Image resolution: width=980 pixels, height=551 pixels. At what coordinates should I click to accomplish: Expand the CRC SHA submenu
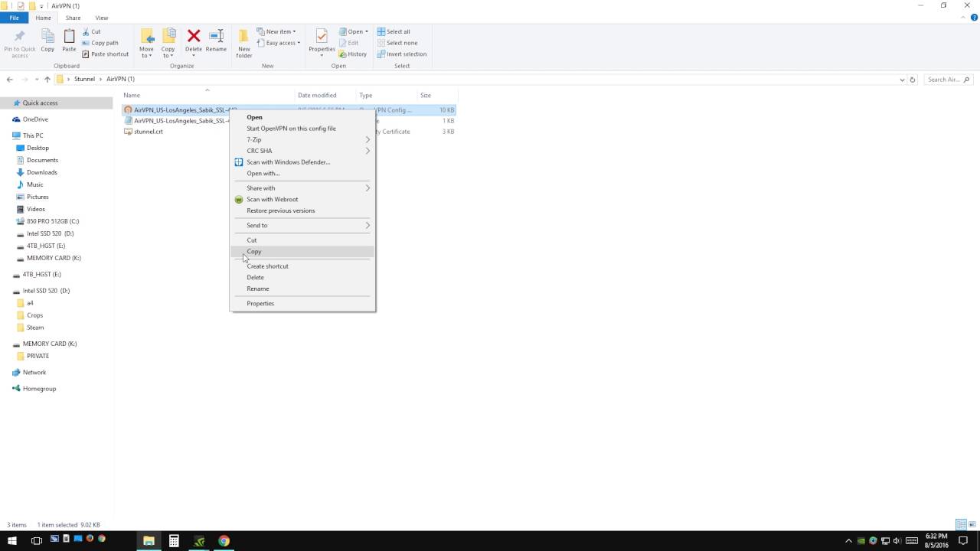pyautogui.click(x=302, y=151)
